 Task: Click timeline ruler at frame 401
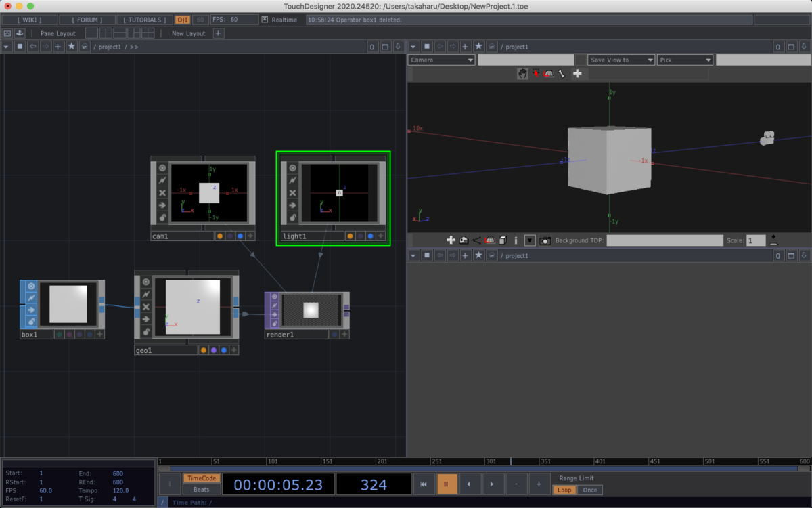pos(600,461)
